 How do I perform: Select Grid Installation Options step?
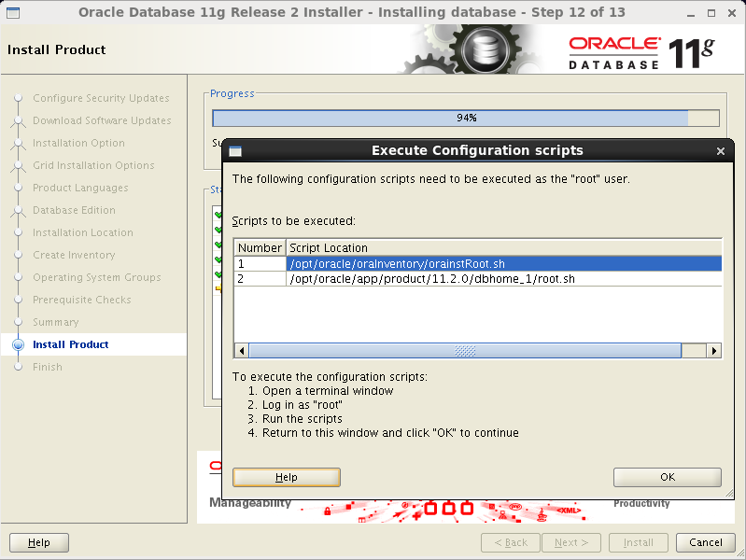point(93,165)
